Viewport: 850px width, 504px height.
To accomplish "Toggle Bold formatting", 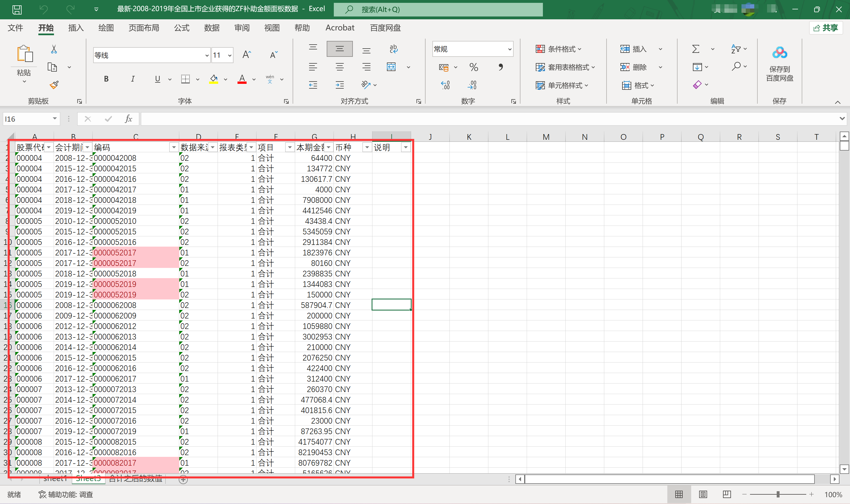I will pos(106,79).
